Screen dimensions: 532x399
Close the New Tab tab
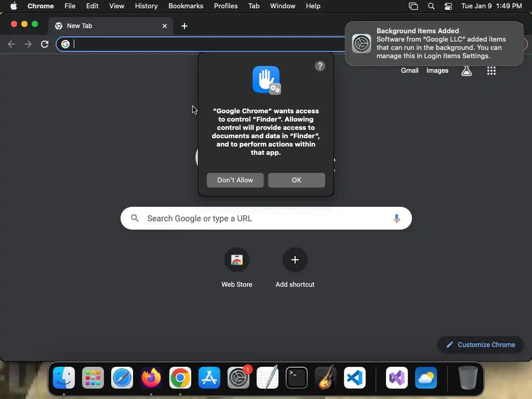point(165,26)
